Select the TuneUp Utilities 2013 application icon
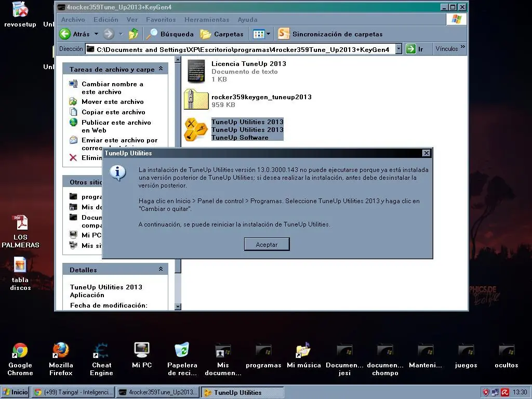 (195, 129)
